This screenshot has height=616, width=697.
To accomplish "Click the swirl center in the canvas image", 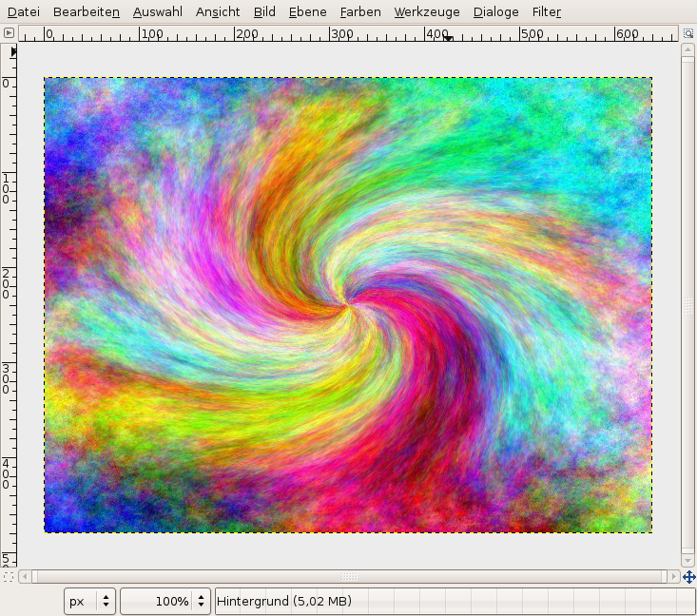I will pos(347,303).
